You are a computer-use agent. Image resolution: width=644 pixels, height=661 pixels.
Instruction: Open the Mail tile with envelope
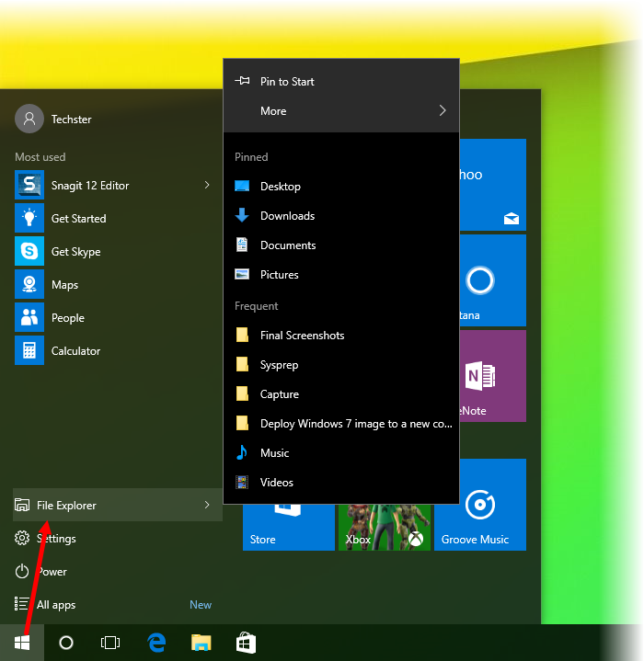[492, 185]
